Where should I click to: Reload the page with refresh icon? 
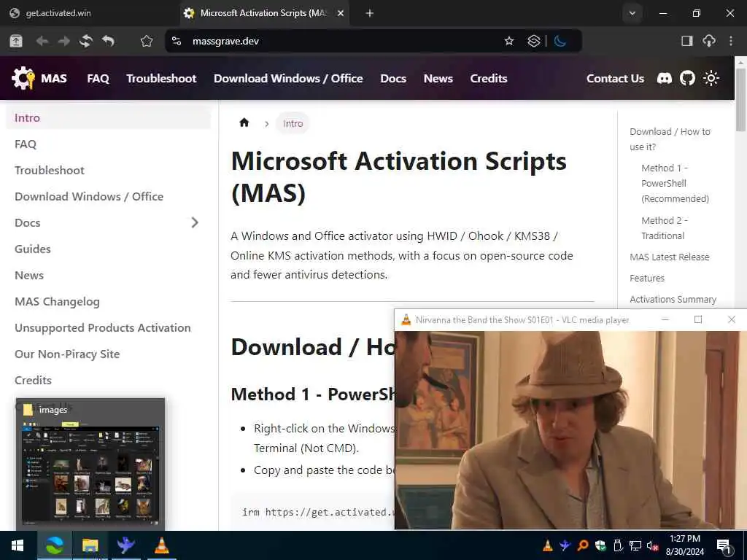click(x=86, y=41)
